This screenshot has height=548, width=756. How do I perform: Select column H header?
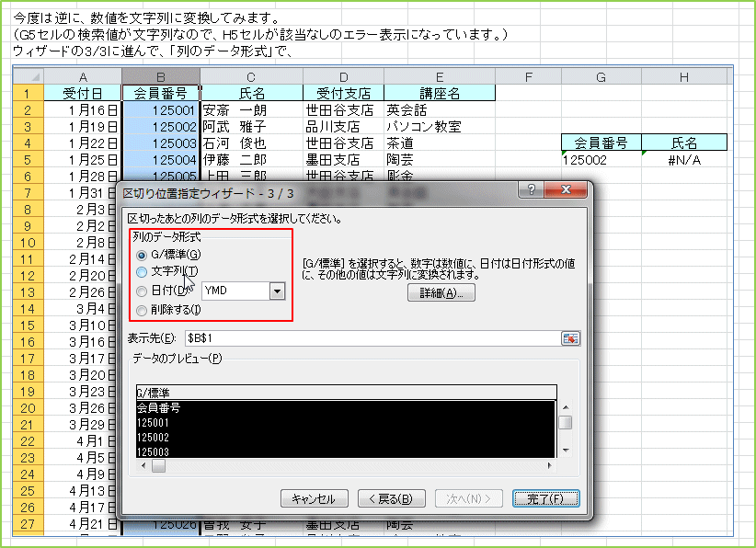683,76
